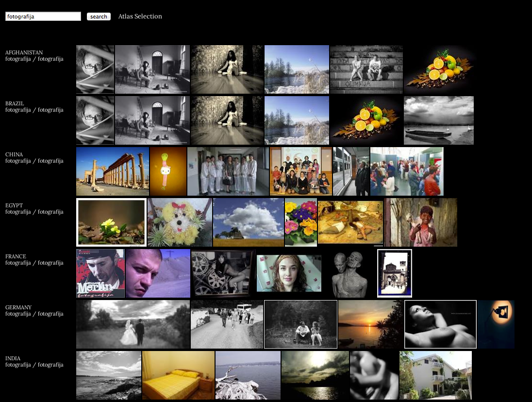Open Brazil black-and-white boat on shore photo
The height and width of the screenshot is (402, 532).
point(439,120)
